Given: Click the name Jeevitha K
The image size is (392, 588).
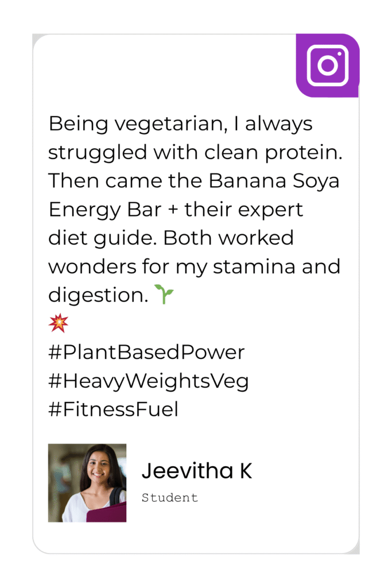Looking at the screenshot, I should [x=197, y=471].
